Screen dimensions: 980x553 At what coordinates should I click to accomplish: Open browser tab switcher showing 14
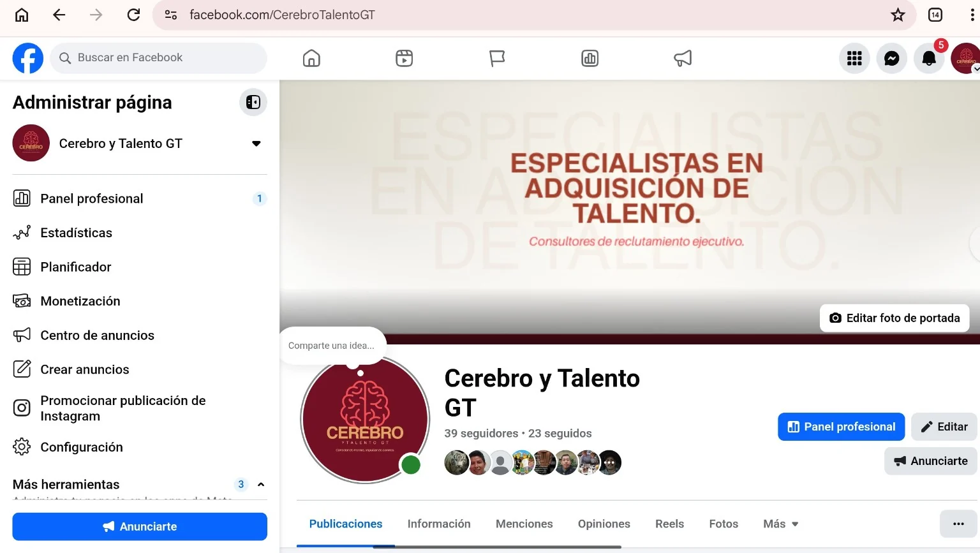935,15
